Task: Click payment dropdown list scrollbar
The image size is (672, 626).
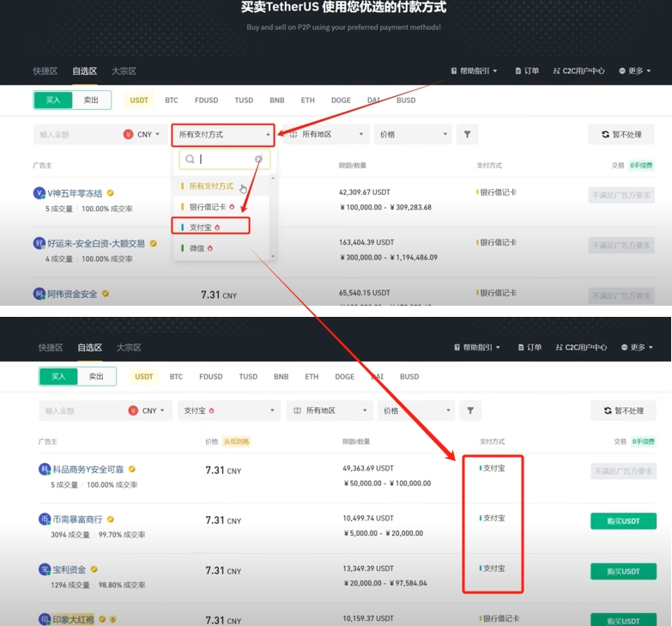Action: 273,217
